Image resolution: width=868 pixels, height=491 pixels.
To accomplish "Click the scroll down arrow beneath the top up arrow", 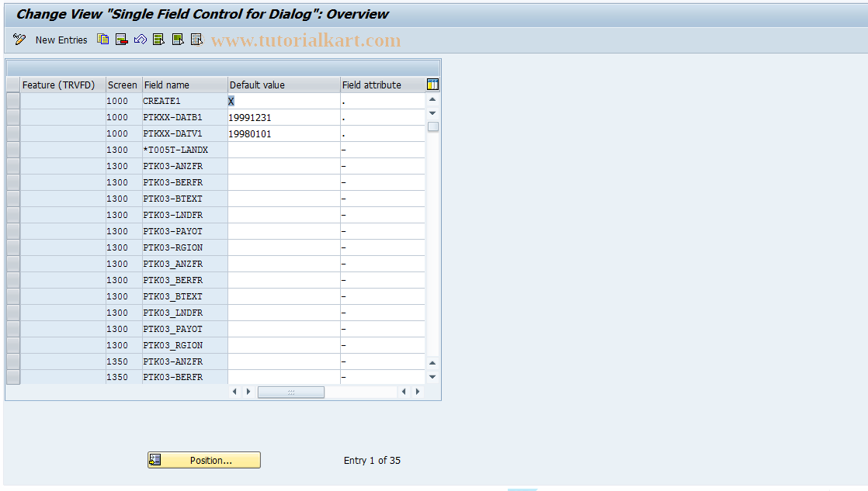I will [x=433, y=113].
